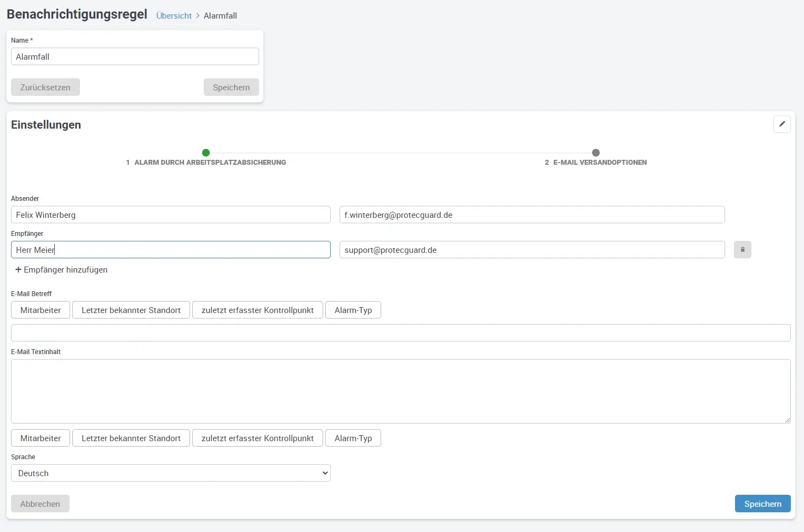The height and width of the screenshot is (532, 804).
Task: Click Zurücksetzen in the Name card
Action: [x=45, y=87]
